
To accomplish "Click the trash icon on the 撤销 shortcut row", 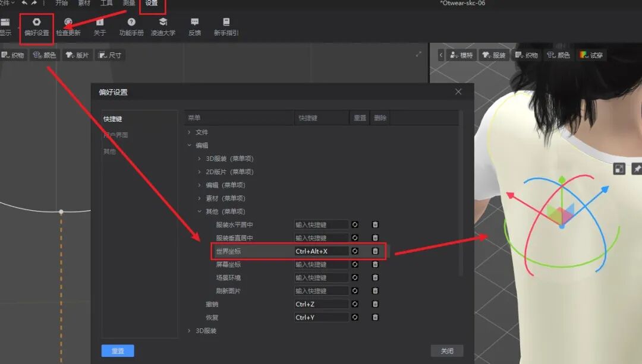I will [x=375, y=303].
